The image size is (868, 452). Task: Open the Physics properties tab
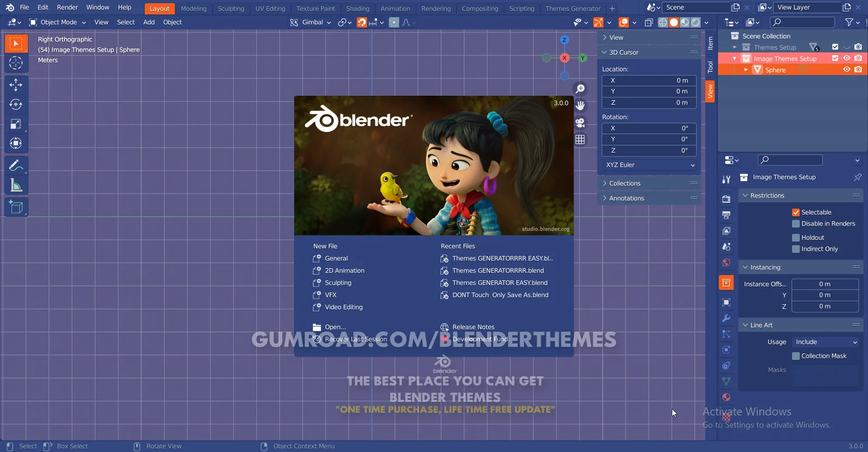726,350
